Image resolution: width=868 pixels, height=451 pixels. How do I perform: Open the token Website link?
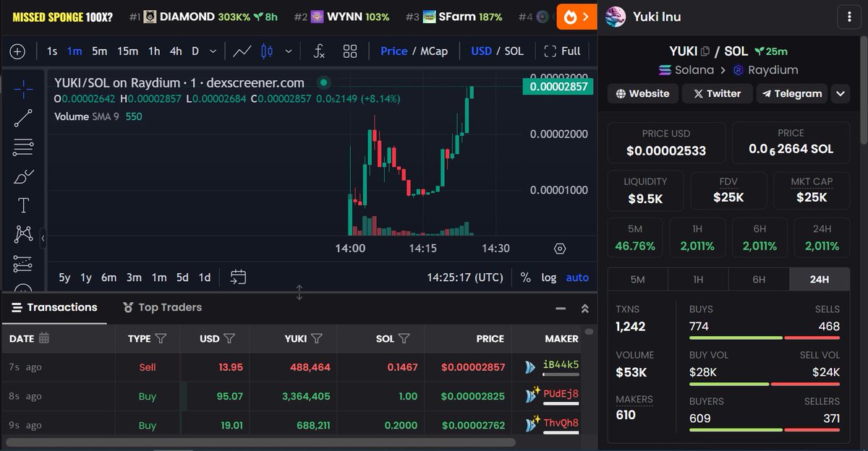point(643,93)
